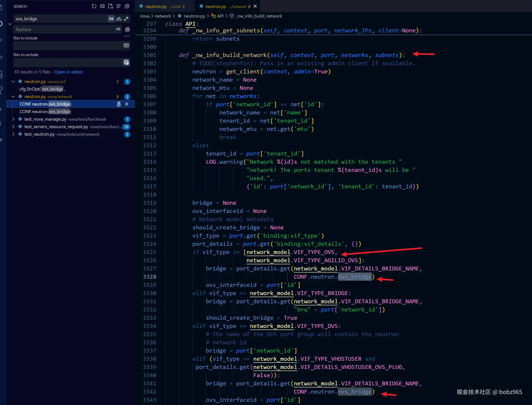This screenshot has height=405, width=532.
Task: Toggle Use Regular Expression option
Action: (126, 18)
